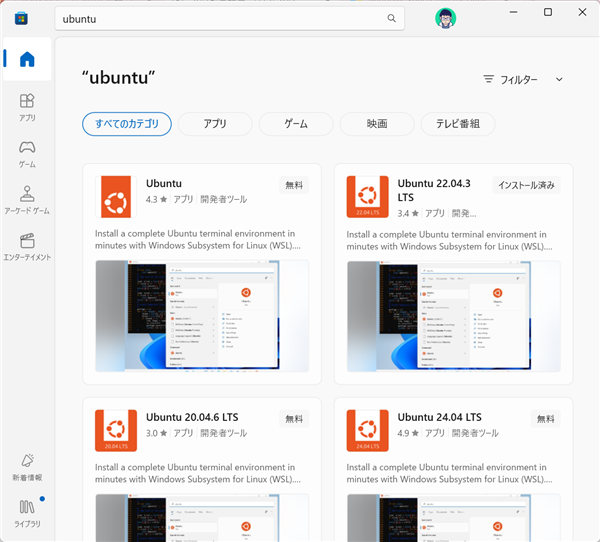Click the 3.0 star rating on Ubuntu 20.04.6
Viewport: 600px width, 542px height.
[x=156, y=433]
